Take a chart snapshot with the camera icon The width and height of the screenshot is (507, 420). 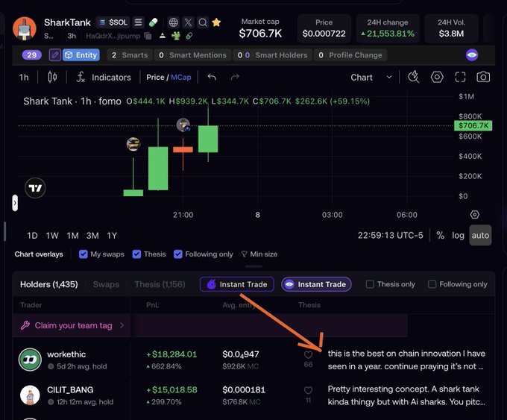click(483, 77)
